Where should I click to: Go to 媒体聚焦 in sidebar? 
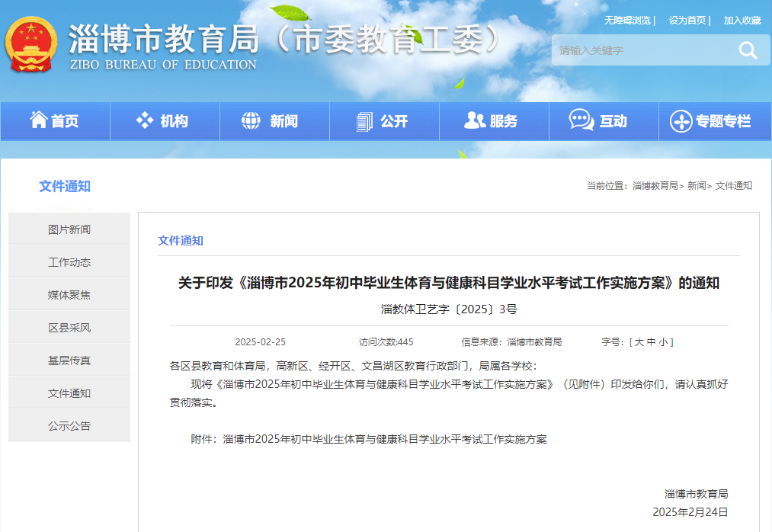69,295
